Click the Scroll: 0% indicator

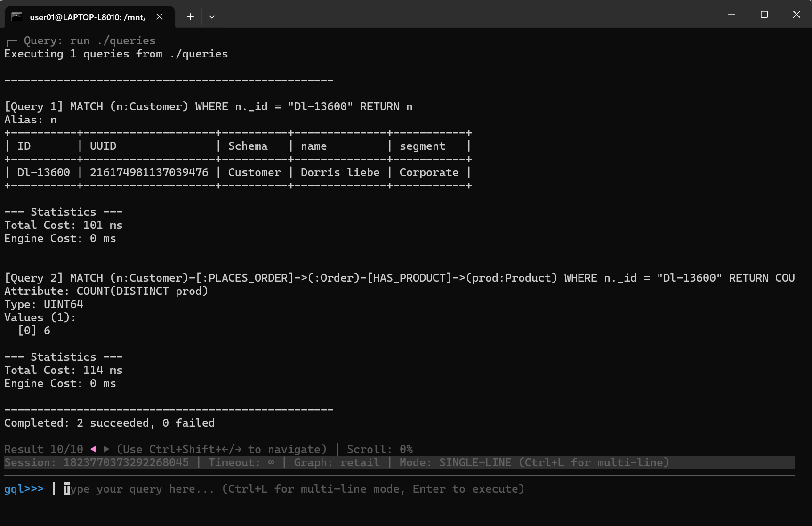[379, 449]
